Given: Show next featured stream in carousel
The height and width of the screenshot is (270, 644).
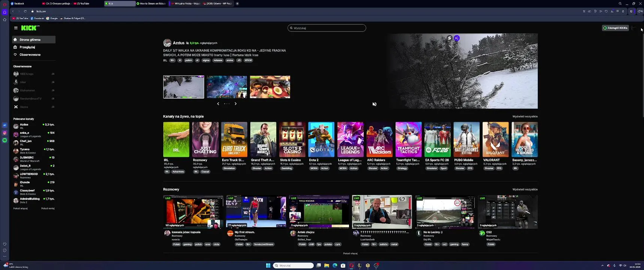Looking at the screenshot, I should click(235, 103).
